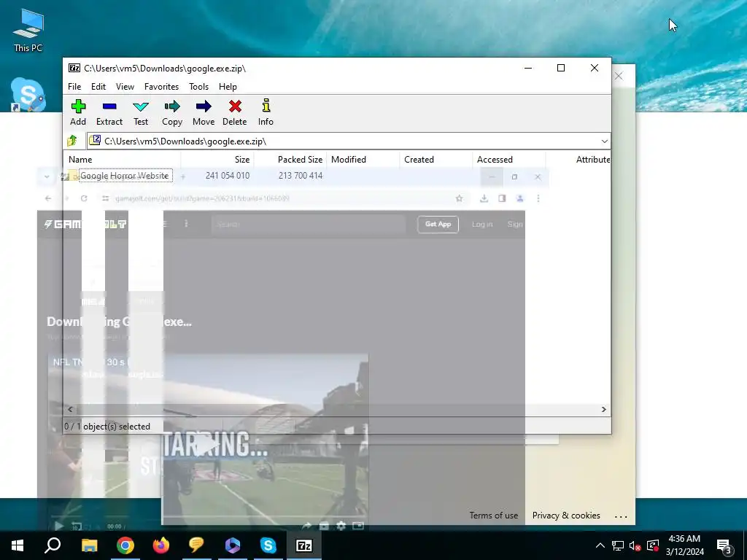Click '0 / 1 object(s) selected' status
The height and width of the screenshot is (560, 747).
point(107,427)
